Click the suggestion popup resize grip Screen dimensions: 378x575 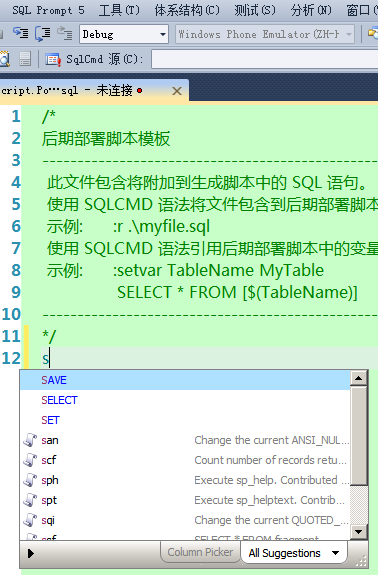click(x=362, y=560)
